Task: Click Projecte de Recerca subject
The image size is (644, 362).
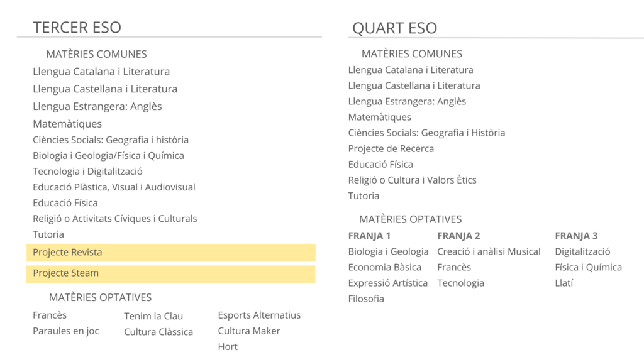Action: click(391, 149)
